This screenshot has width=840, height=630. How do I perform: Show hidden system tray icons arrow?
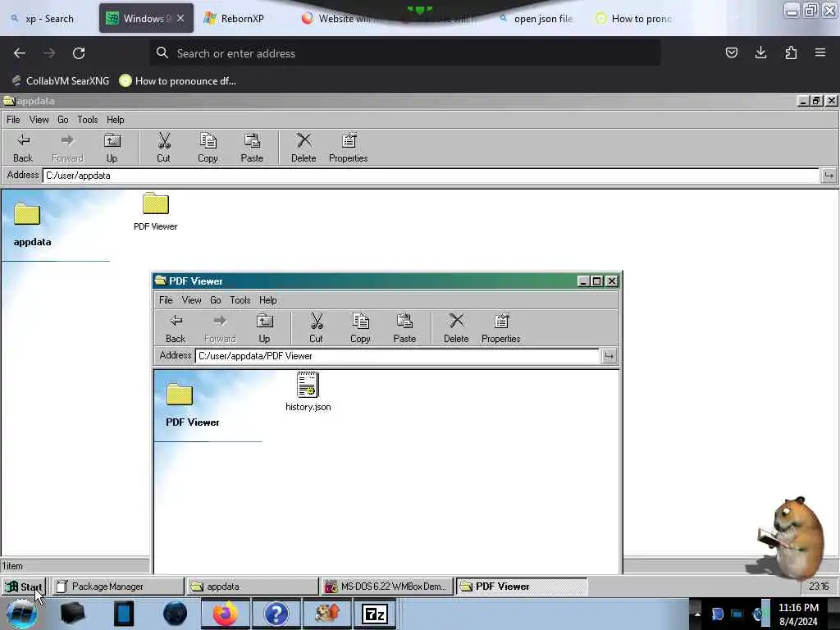[x=697, y=614]
